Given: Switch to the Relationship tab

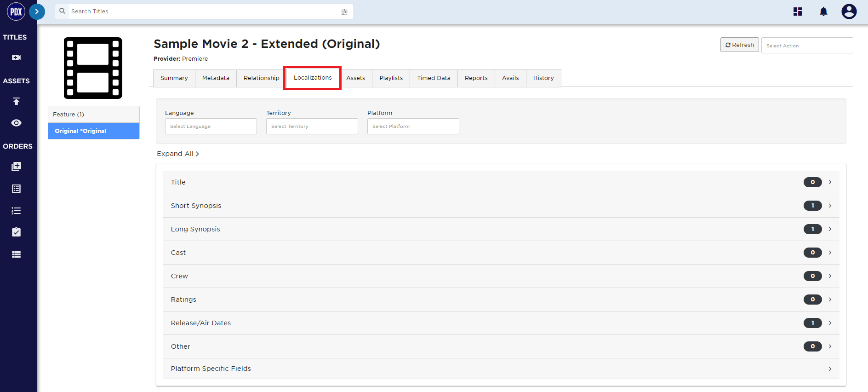Looking at the screenshot, I should point(261,78).
